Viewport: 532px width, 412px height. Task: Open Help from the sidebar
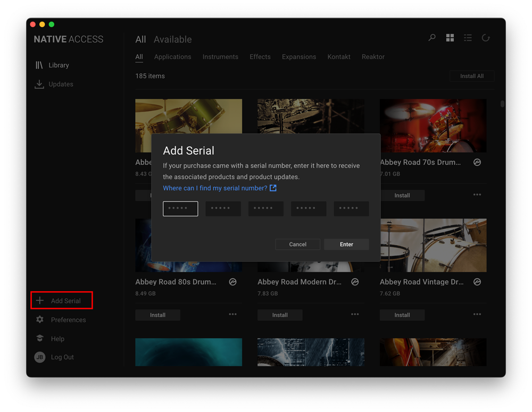click(x=50, y=339)
